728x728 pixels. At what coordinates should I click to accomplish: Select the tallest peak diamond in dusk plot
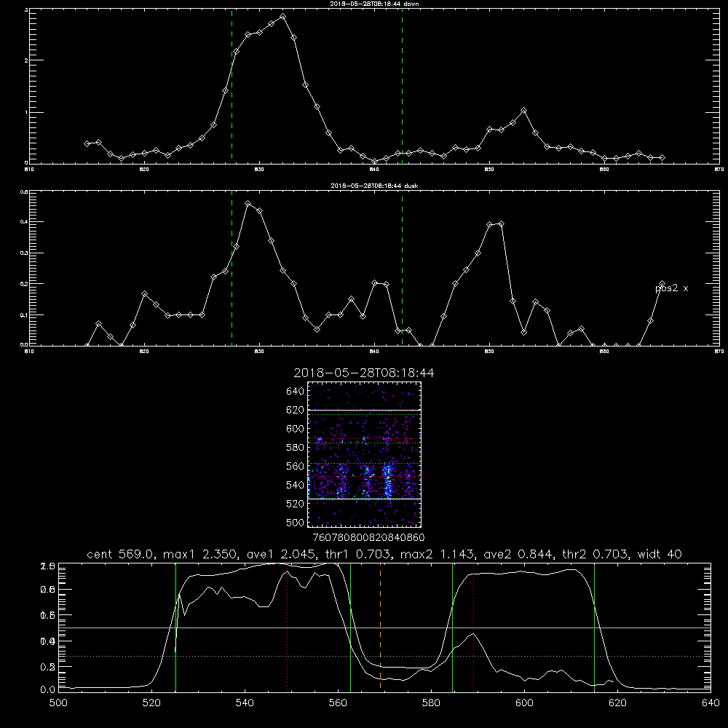pos(248,204)
